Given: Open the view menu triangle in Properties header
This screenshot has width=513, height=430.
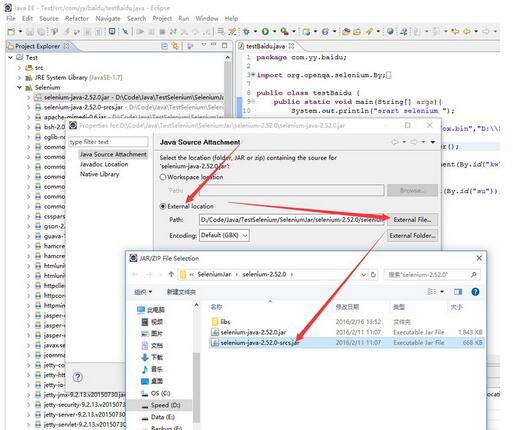Looking at the screenshot, I should coord(433,142).
